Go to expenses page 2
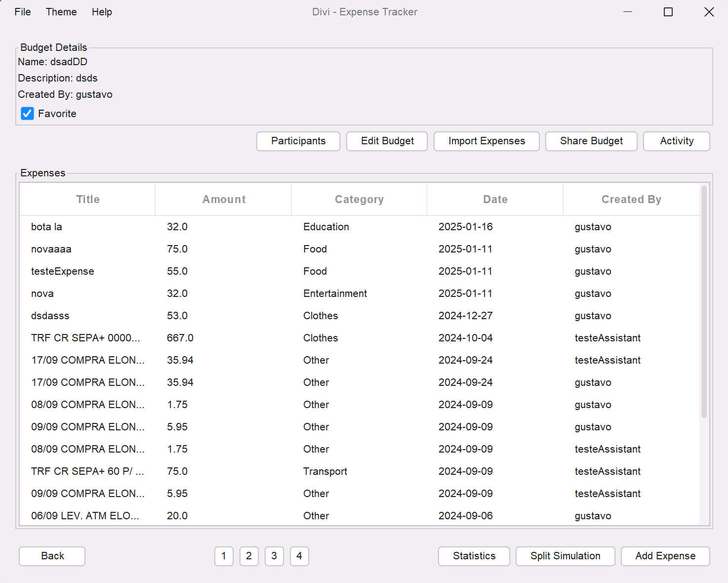This screenshot has height=583, width=728. 249,556
